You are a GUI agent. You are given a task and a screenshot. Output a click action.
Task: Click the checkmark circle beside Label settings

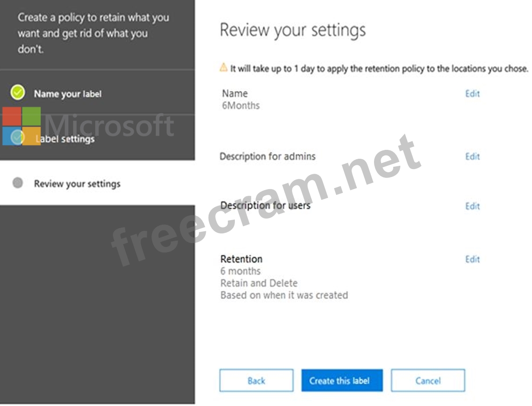(x=17, y=137)
